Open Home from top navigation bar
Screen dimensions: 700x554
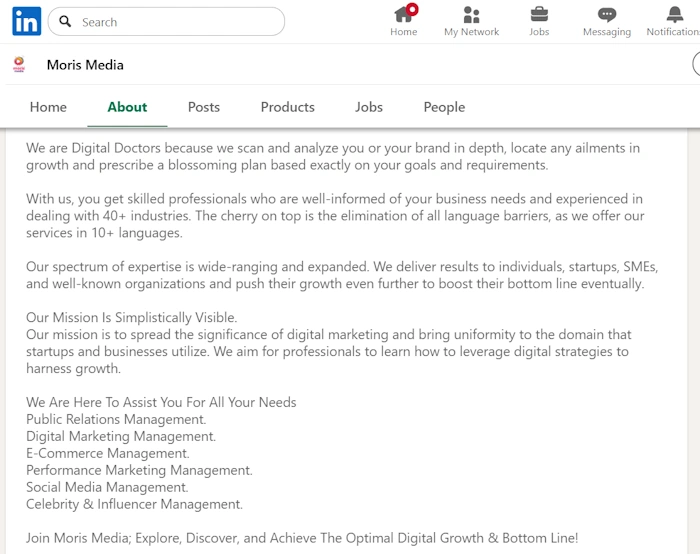404,21
